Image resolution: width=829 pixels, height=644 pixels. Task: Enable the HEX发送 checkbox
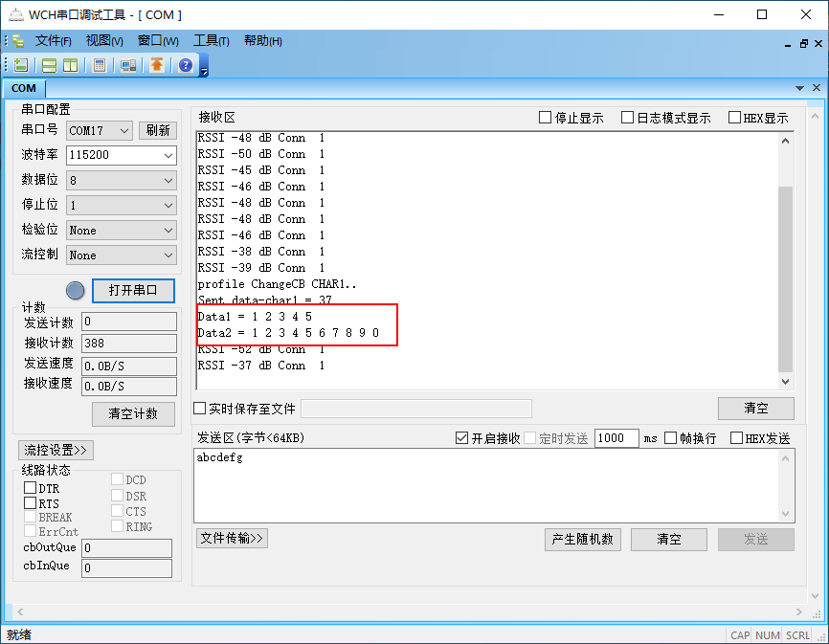tap(736, 438)
